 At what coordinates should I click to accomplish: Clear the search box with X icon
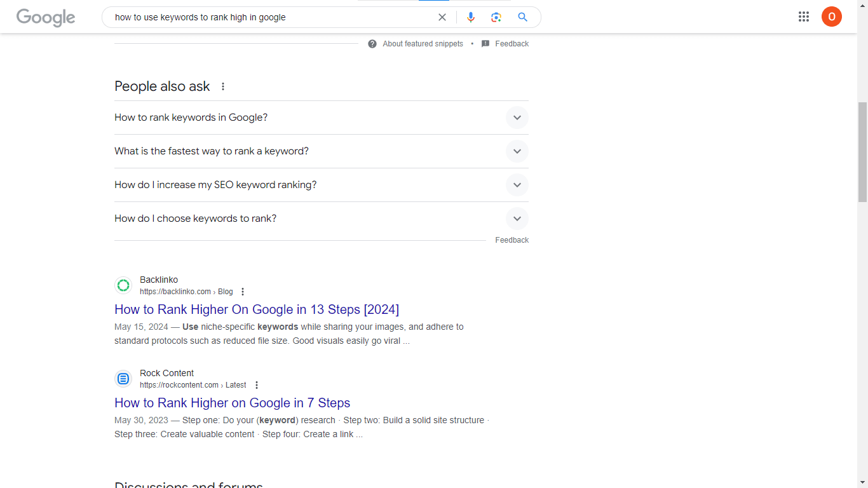click(442, 17)
